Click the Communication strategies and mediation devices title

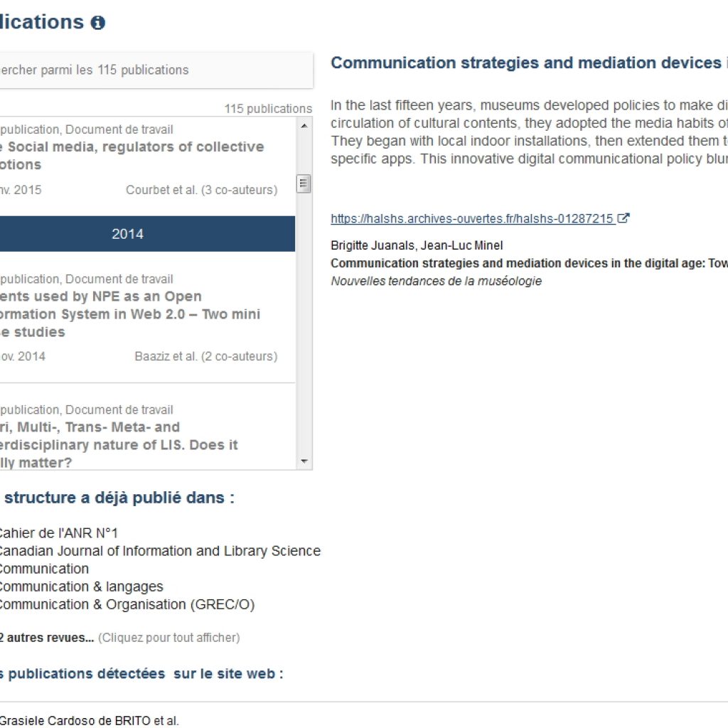tap(526, 63)
